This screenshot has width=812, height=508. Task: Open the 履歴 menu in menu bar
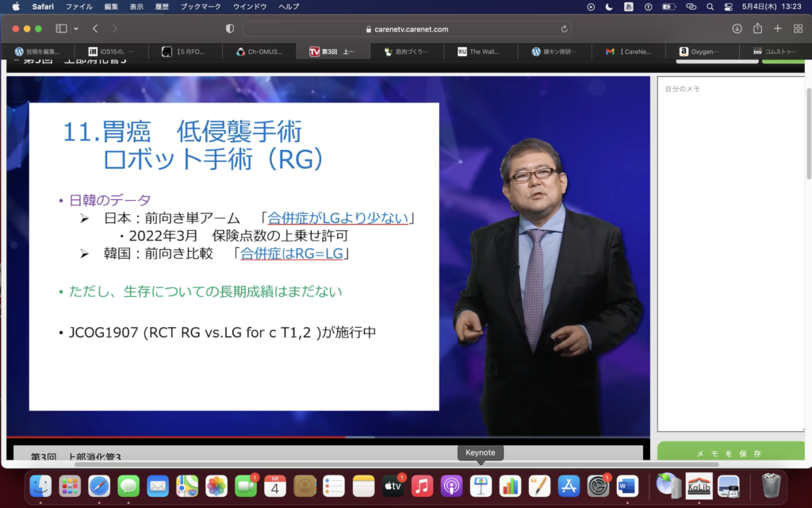click(161, 6)
